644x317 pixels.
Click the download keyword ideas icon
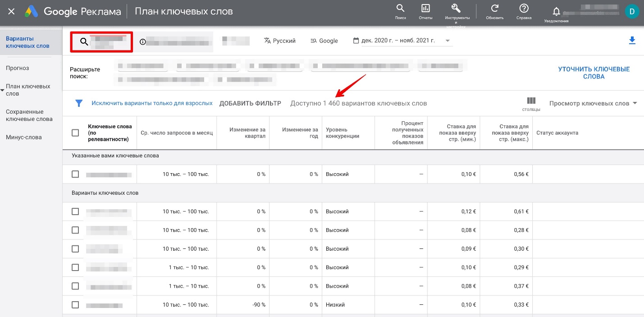click(x=632, y=41)
